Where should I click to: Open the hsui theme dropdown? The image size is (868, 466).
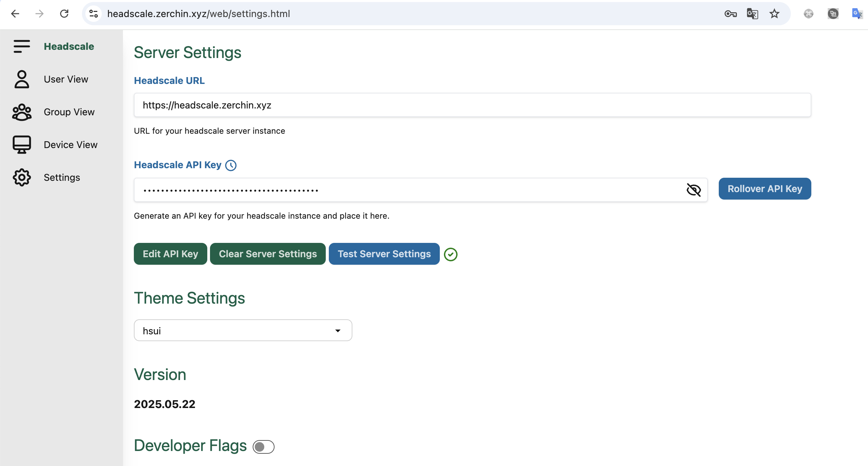[x=243, y=330]
